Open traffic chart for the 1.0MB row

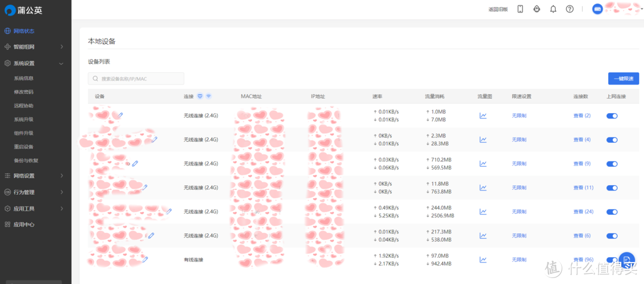pos(483,116)
